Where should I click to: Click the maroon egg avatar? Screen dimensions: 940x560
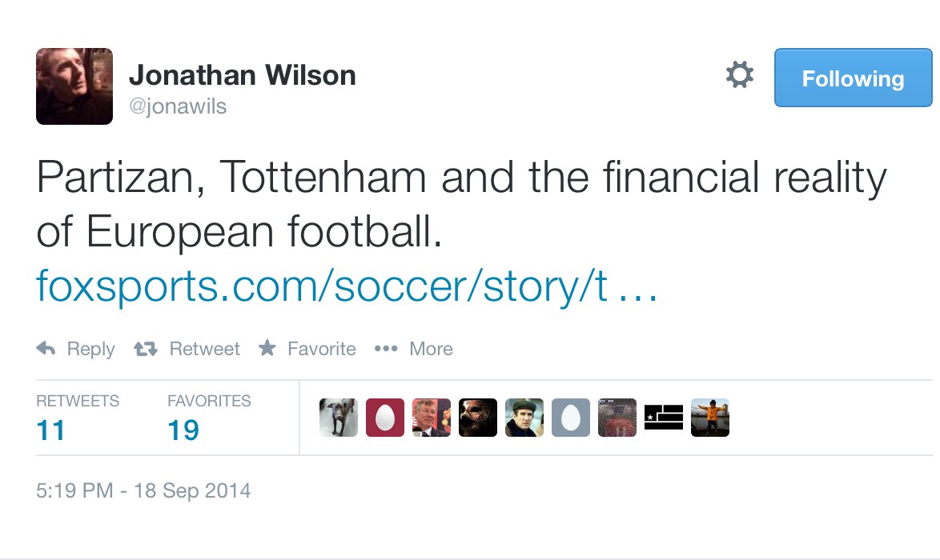click(385, 418)
